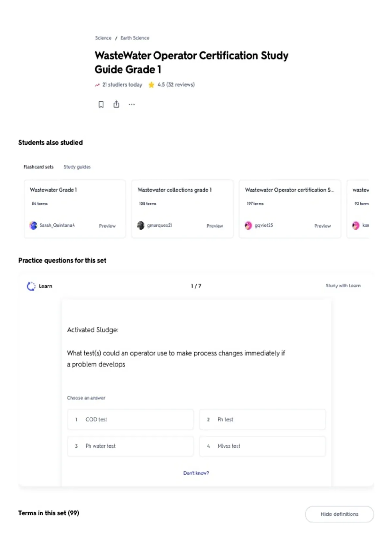Image resolution: width=392 pixels, height=556 pixels.
Task: Click the Earth Science breadcrumb link
Action: tap(135, 38)
